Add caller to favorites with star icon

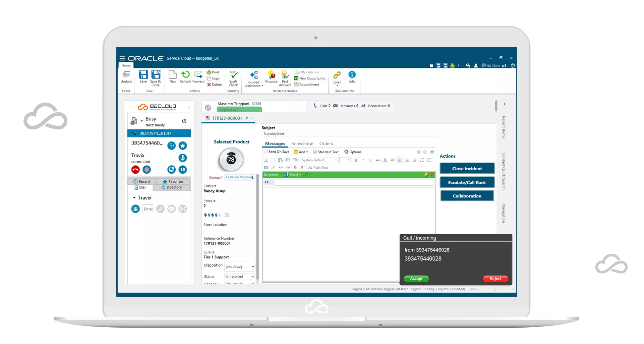click(x=183, y=146)
